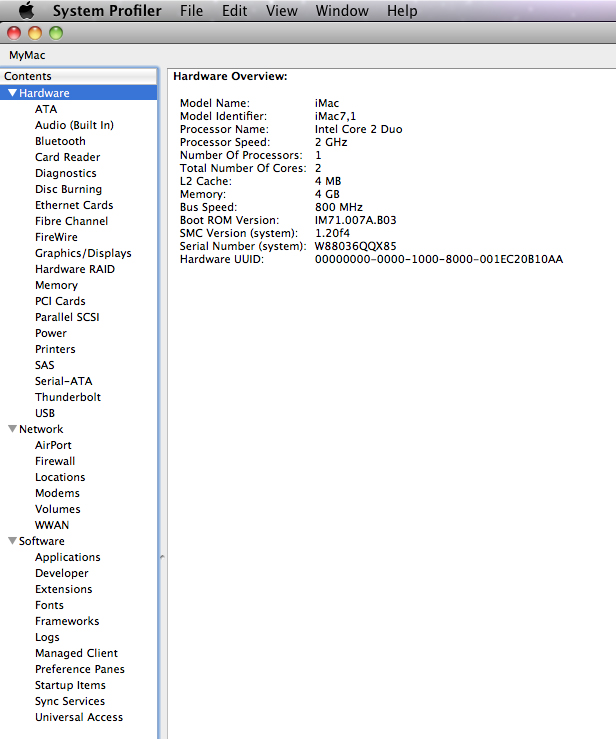Viewport: 616px width, 739px height.
Task: Open the View menu
Action: 281,10
